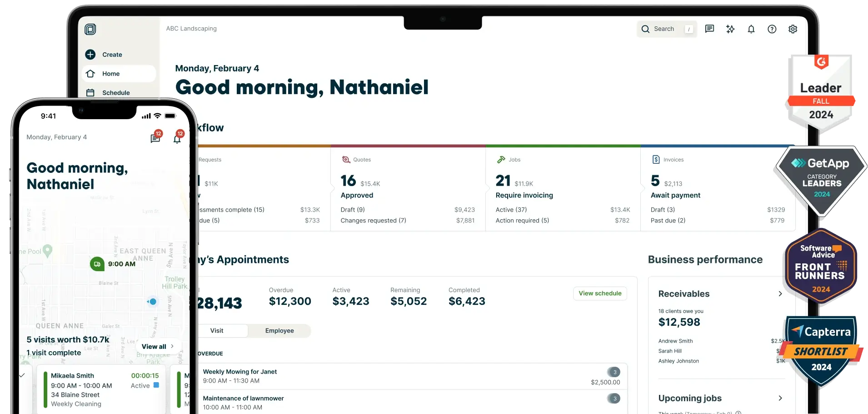Screen dimensions: 868x414
Task: Click the View schedule button
Action: tap(600, 293)
